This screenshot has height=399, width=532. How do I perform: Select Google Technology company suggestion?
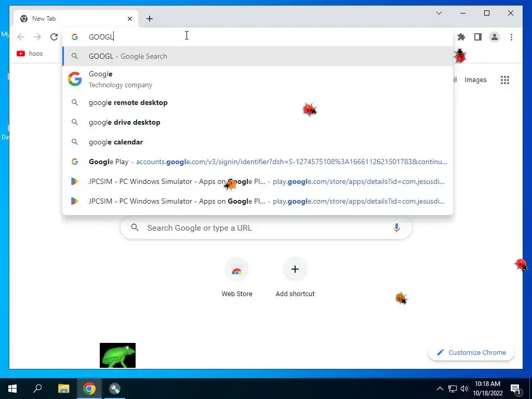coord(258,79)
